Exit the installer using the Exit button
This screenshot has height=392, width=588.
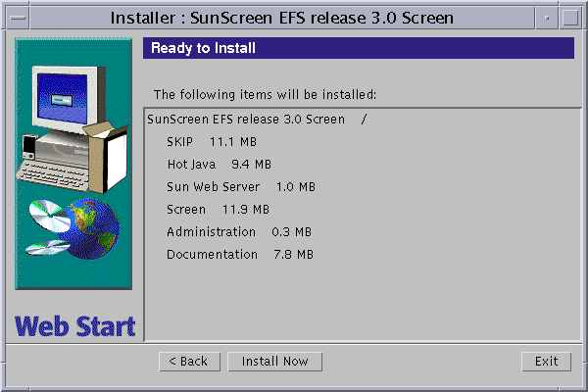pos(546,362)
